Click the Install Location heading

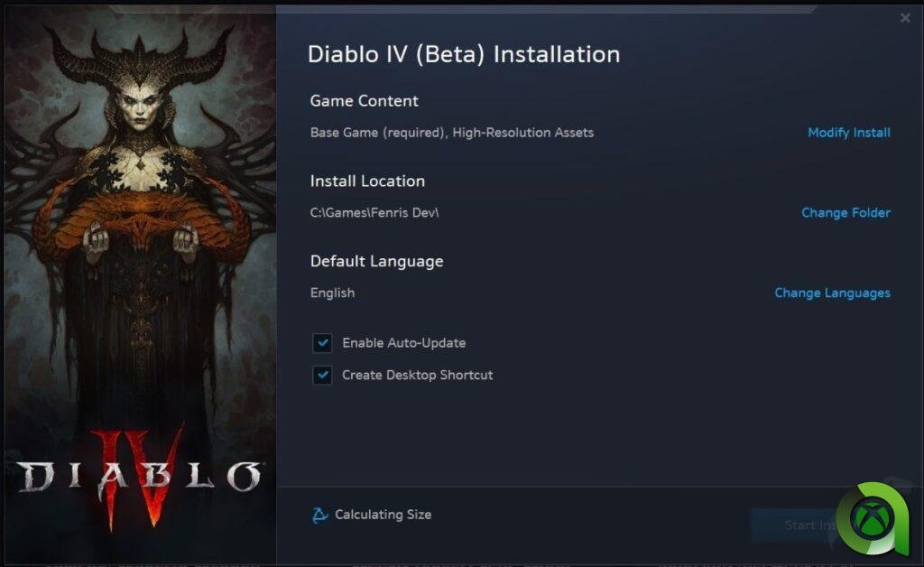click(367, 181)
